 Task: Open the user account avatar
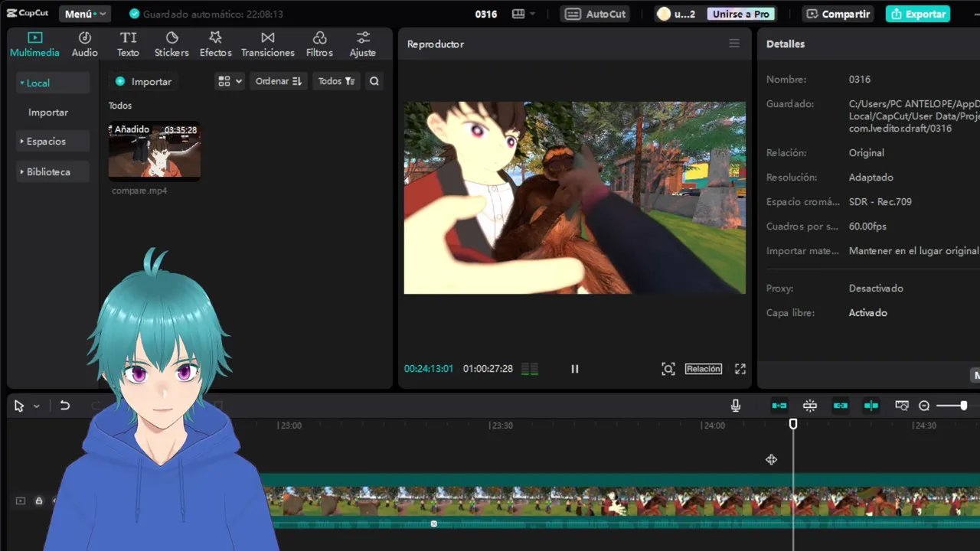tap(664, 14)
